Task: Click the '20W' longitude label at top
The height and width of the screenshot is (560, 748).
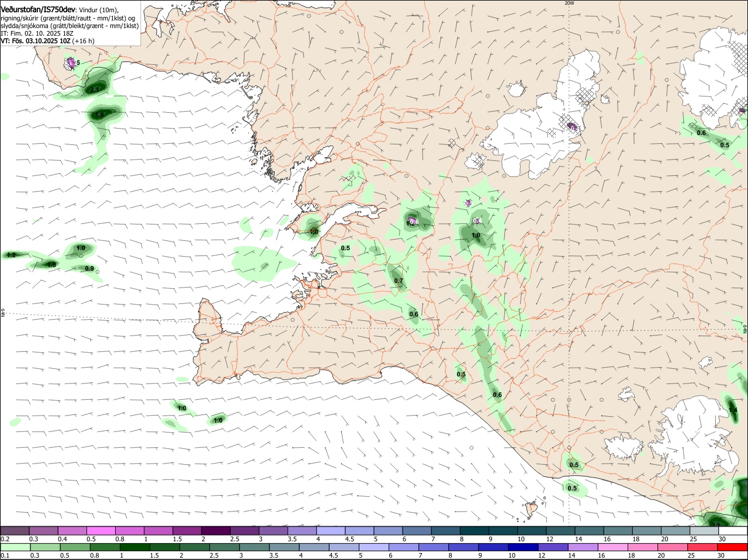Action: tap(569, 3)
